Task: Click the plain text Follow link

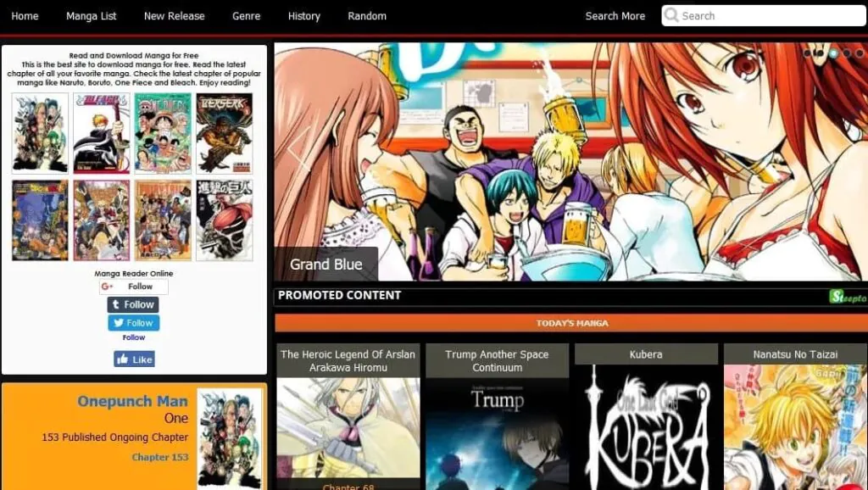Action: click(x=133, y=337)
